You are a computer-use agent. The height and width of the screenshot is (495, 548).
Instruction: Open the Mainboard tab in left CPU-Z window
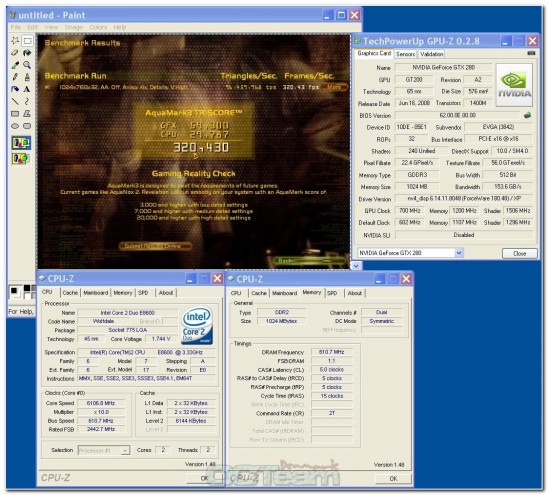tap(96, 293)
